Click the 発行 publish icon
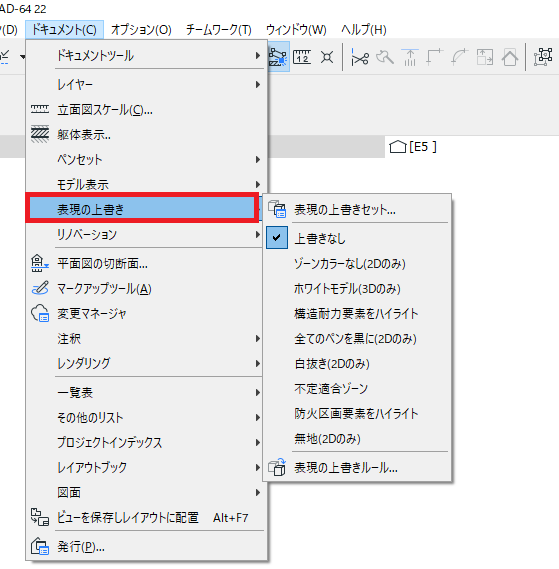The image size is (559, 569). 40,546
